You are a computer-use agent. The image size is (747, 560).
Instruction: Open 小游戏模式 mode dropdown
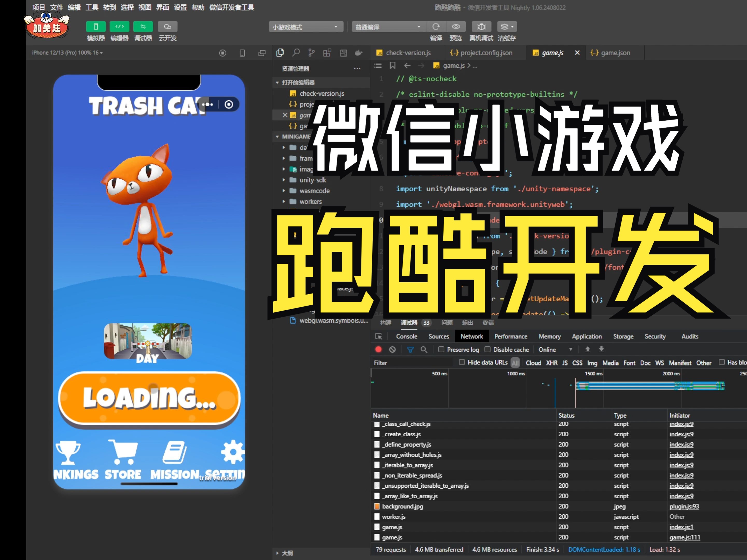point(306,27)
